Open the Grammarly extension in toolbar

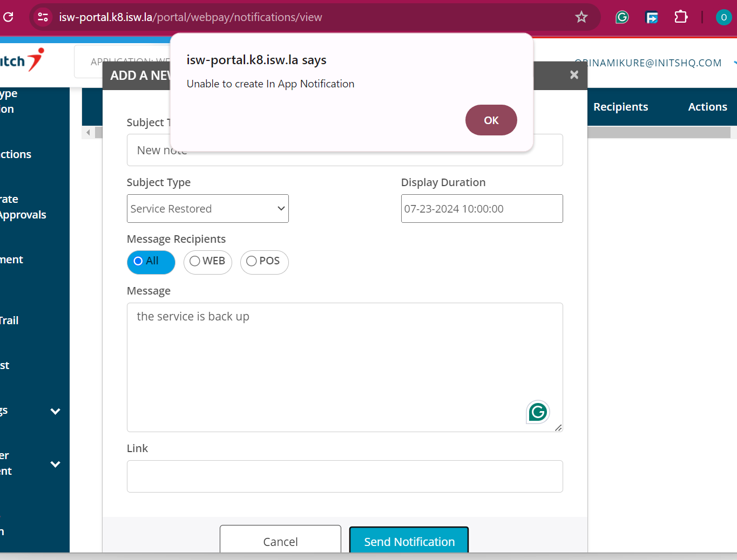point(622,17)
